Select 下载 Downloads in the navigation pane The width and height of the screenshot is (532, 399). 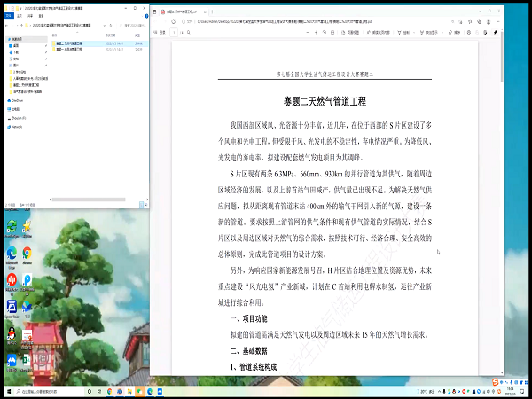click(x=16, y=52)
